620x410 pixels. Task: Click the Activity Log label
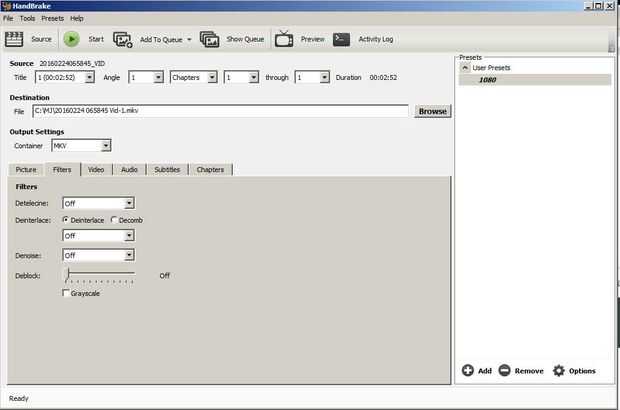click(x=376, y=39)
